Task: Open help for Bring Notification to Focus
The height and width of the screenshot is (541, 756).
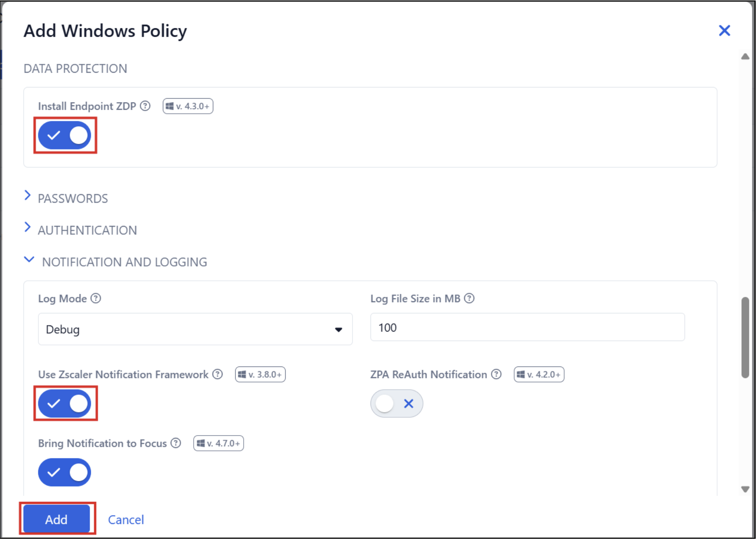Action: point(176,443)
